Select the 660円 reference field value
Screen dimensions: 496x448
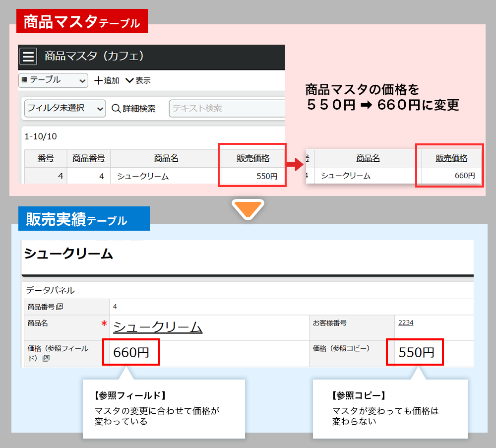(131, 352)
